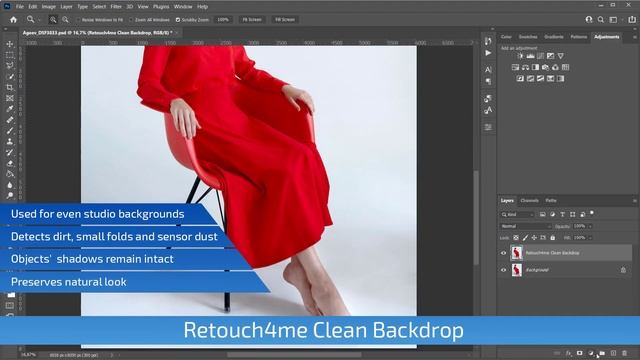640x360 pixels.
Task: Open the Layers panel menu
Action: tap(634, 201)
